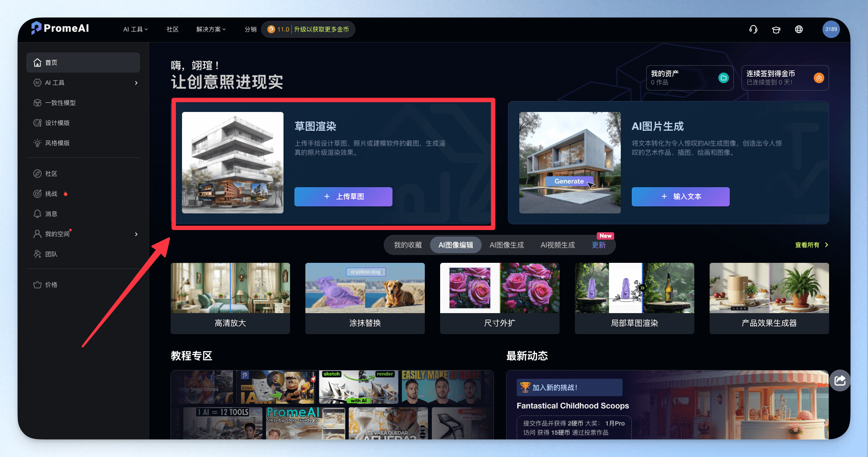This screenshot has width=868, height=457.
Task: Open the user avatar labeled 3189
Action: pos(831,29)
